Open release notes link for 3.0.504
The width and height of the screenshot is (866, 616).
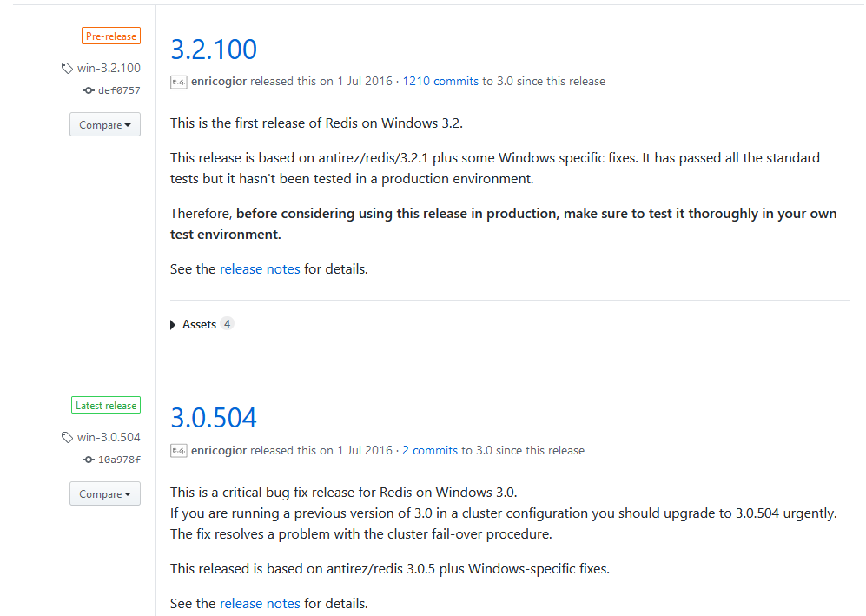[260, 603]
